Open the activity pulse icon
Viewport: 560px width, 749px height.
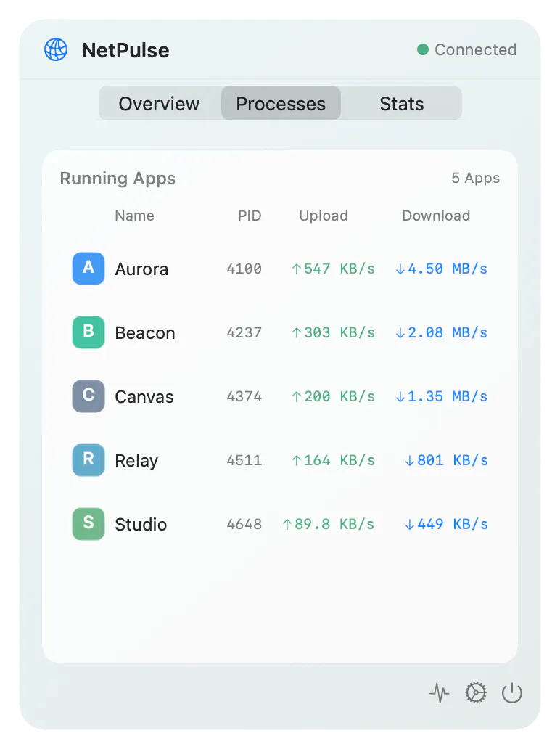(x=439, y=692)
